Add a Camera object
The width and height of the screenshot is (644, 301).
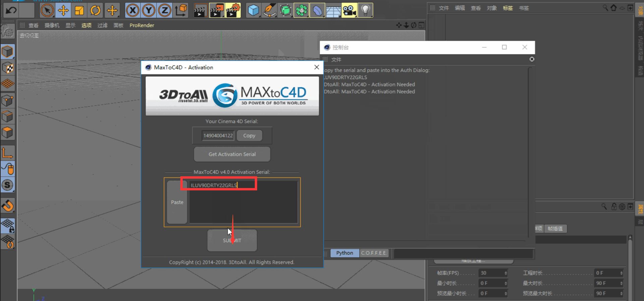pyautogui.click(x=349, y=10)
